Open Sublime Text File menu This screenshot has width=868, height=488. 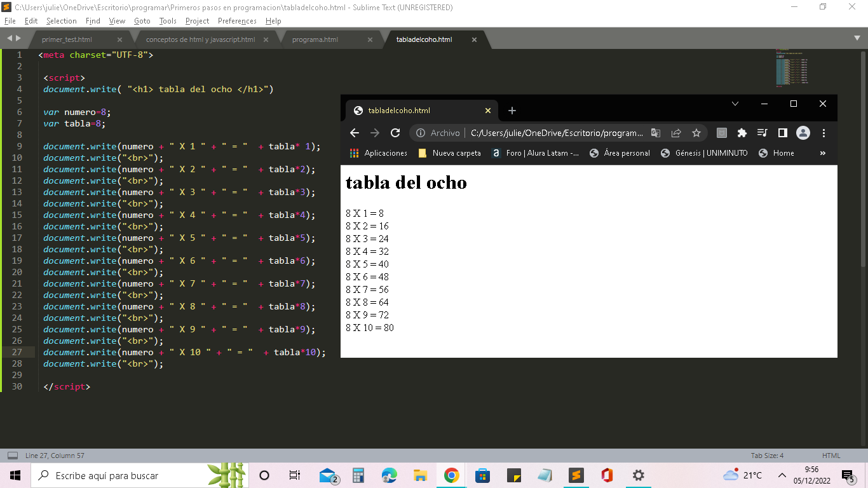click(10, 21)
